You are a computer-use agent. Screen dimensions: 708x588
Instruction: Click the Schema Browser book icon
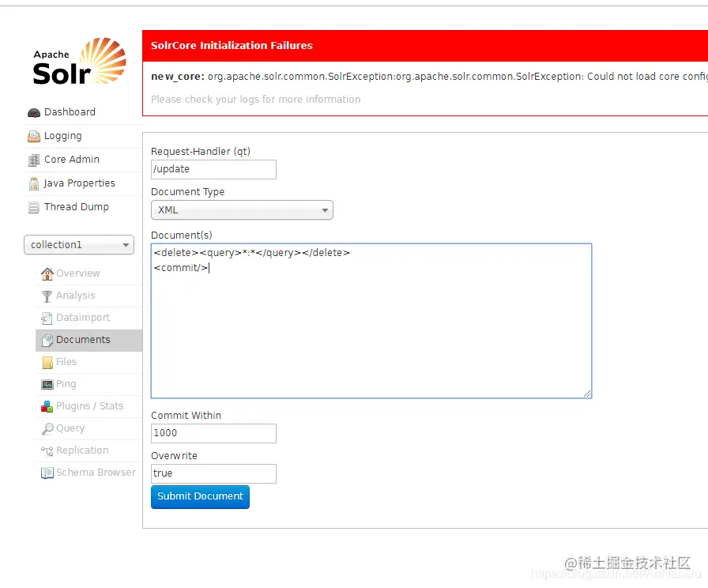[47, 473]
